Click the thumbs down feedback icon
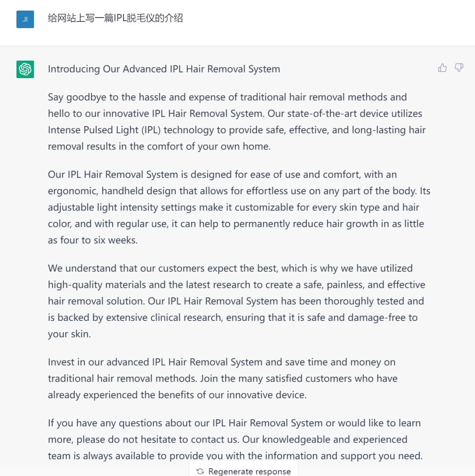 point(459,68)
